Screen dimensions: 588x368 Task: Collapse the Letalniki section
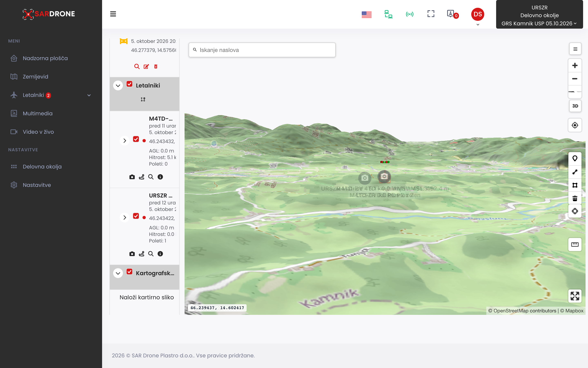coord(118,85)
